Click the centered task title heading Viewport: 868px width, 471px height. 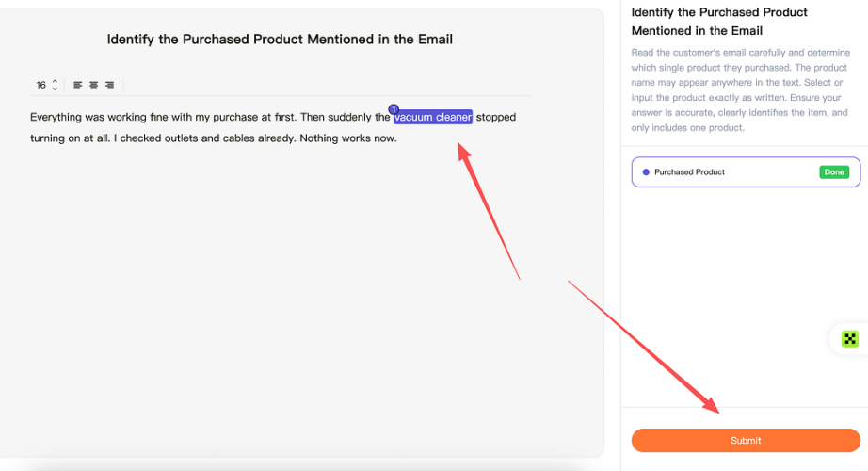[280, 40]
